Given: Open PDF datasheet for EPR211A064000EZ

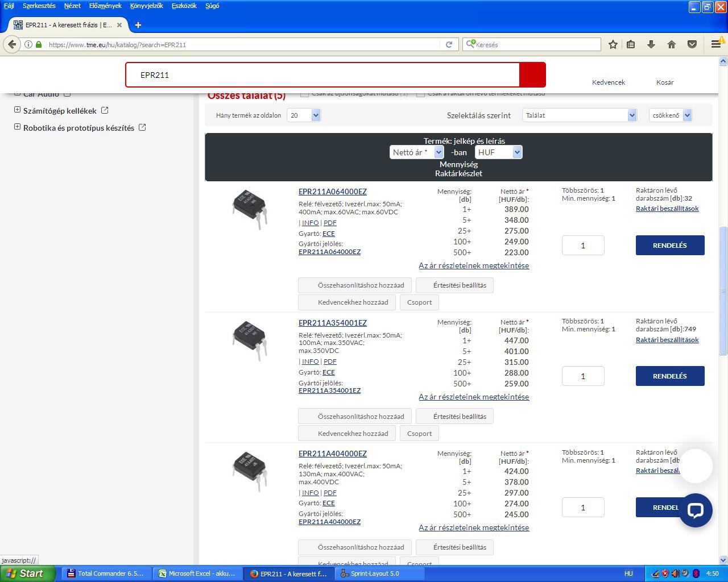Looking at the screenshot, I should [x=330, y=223].
